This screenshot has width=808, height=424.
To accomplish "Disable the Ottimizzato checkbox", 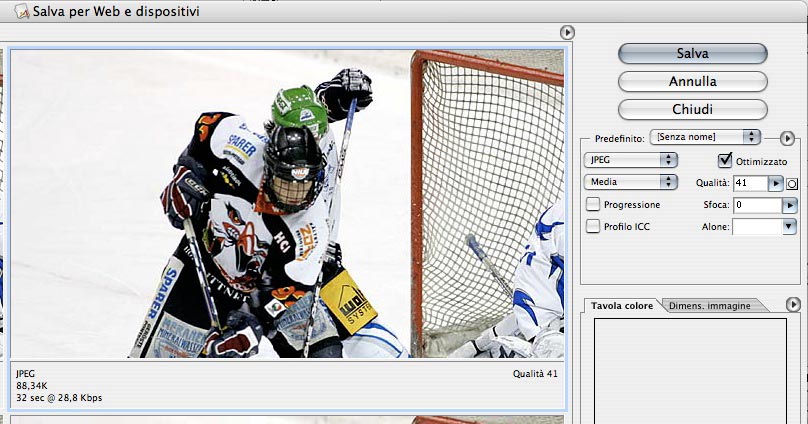I will pyautogui.click(x=725, y=161).
